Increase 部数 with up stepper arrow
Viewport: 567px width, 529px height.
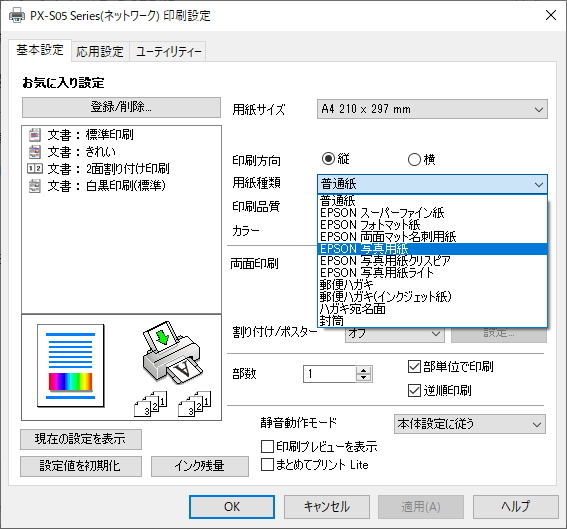pos(363,370)
